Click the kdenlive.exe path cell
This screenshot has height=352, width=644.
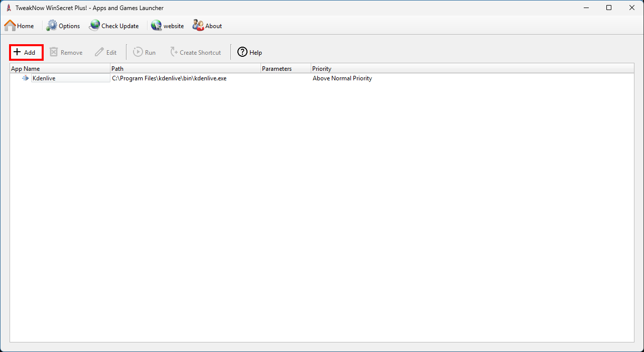(169, 78)
